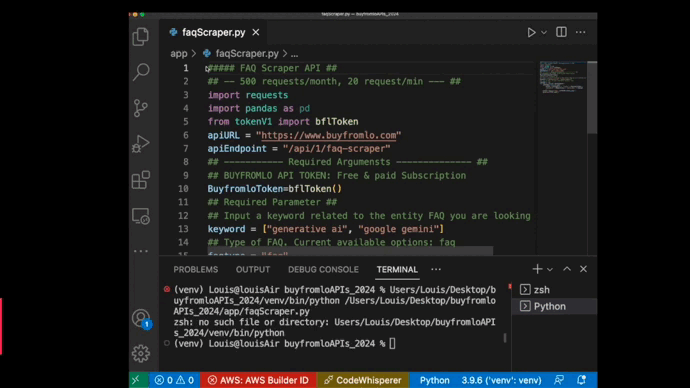This screenshot has height=388, width=690.
Task: Open the Search view
Action: tap(141, 72)
